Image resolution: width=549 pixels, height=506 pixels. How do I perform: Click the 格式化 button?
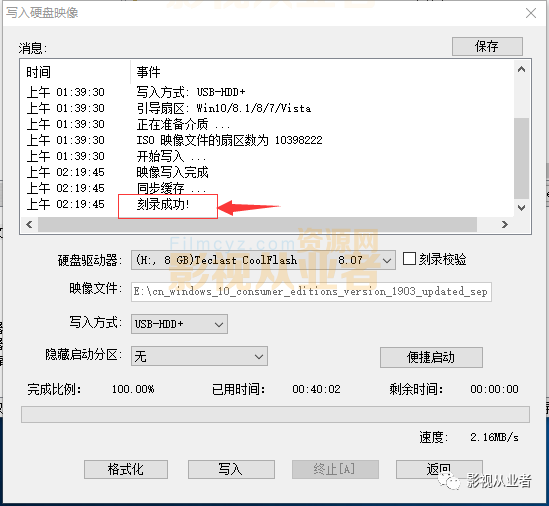pyautogui.click(x=126, y=469)
